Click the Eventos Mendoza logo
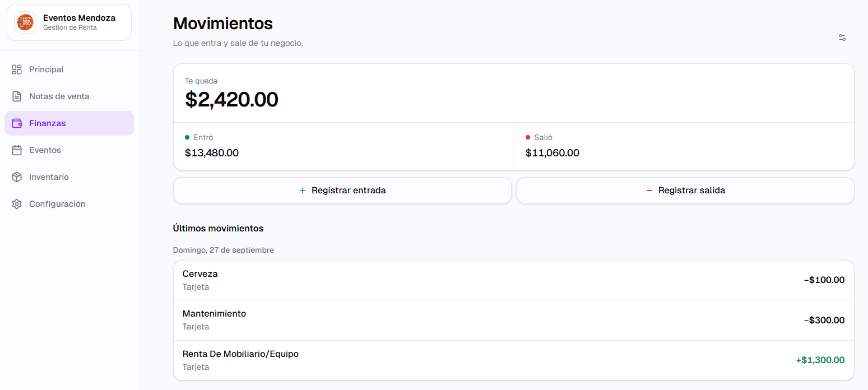The width and height of the screenshot is (868, 390). pos(25,22)
